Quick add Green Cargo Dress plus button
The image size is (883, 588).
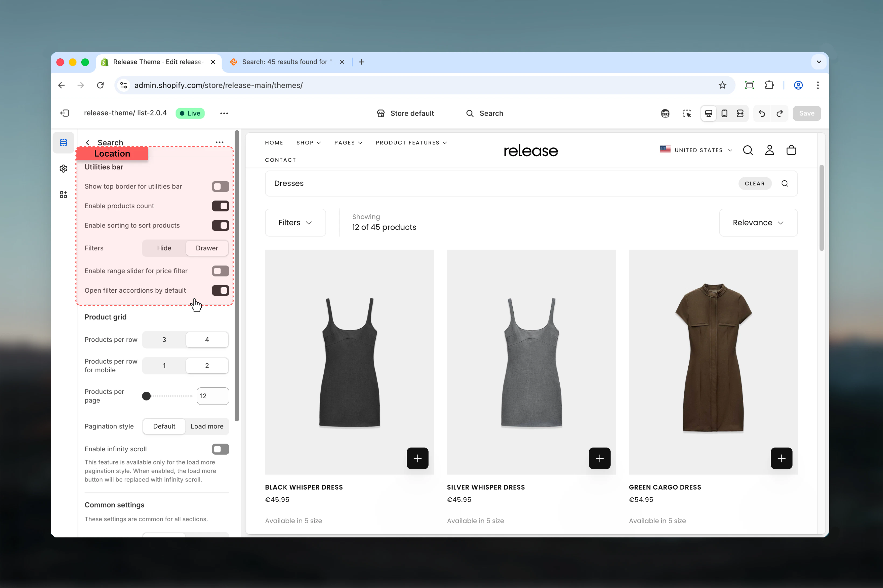[x=781, y=458]
